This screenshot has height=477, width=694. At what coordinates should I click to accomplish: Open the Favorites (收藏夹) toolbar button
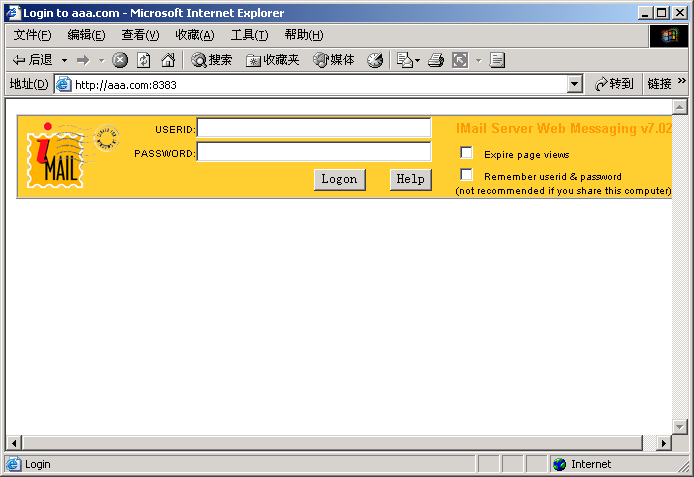tap(273, 60)
